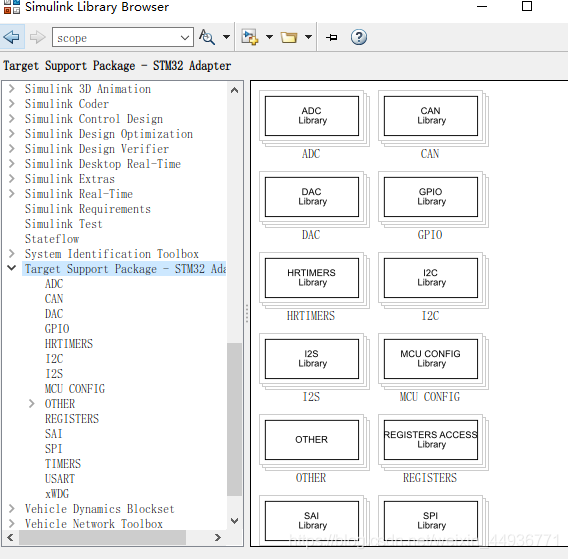Expand Simulink Extras node
The width and height of the screenshot is (568, 559).
click(12, 179)
